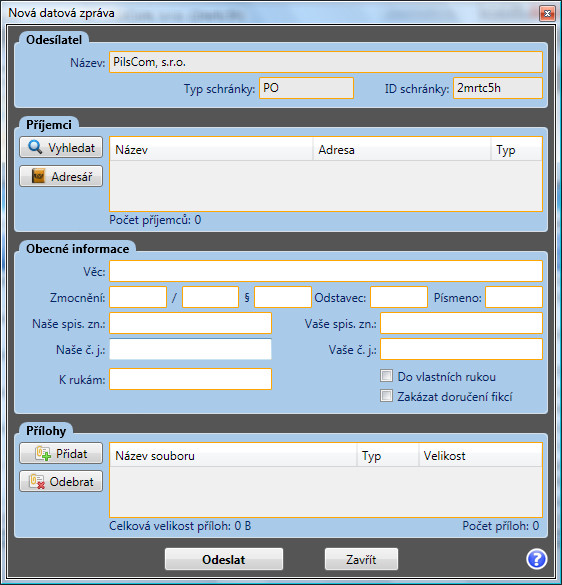Add an attachment with Přidat
Image resolution: width=562 pixels, height=585 pixels.
[61, 453]
